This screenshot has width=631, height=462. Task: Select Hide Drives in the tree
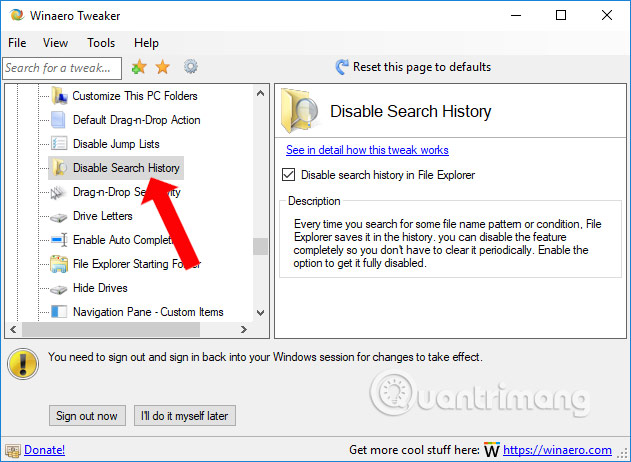100,288
